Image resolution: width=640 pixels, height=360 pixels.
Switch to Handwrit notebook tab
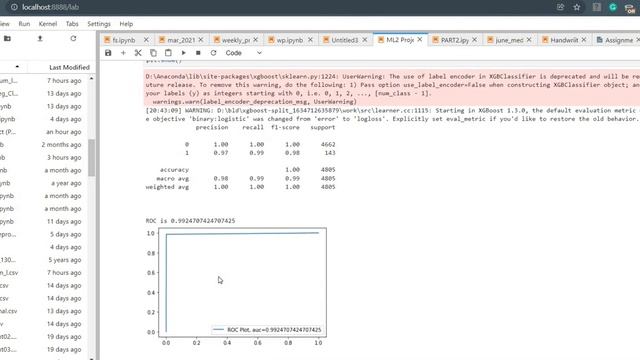pyautogui.click(x=564, y=40)
